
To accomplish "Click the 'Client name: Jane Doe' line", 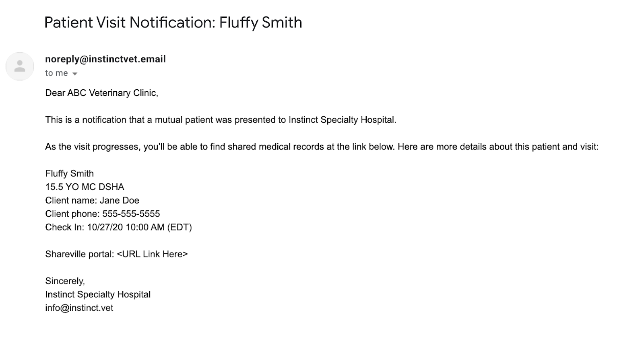I will click(x=92, y=200).
